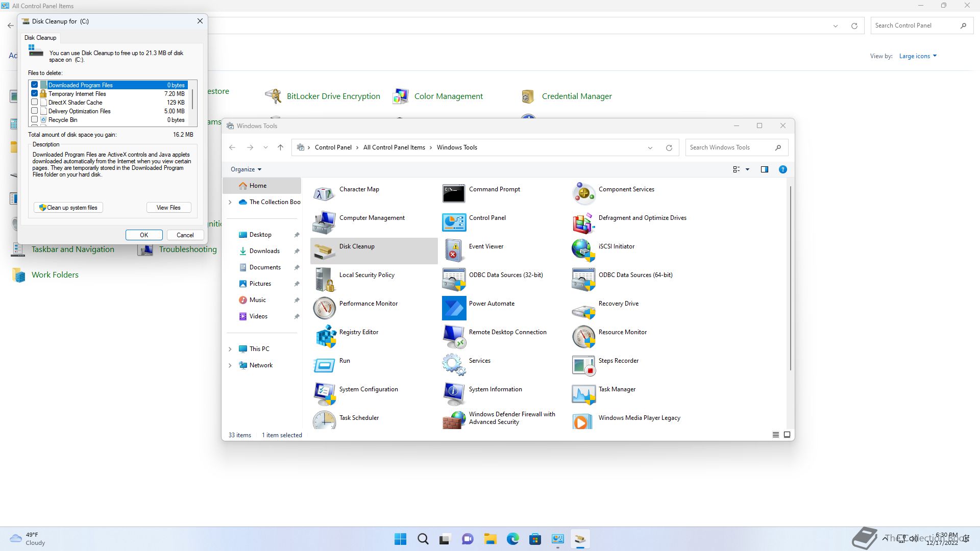Image resolution: width=980 pixels, height=551 pixels.
Task: Click All Control Panel Items breadcrumb
Action: pyautogui.click(x=394, y=147)
